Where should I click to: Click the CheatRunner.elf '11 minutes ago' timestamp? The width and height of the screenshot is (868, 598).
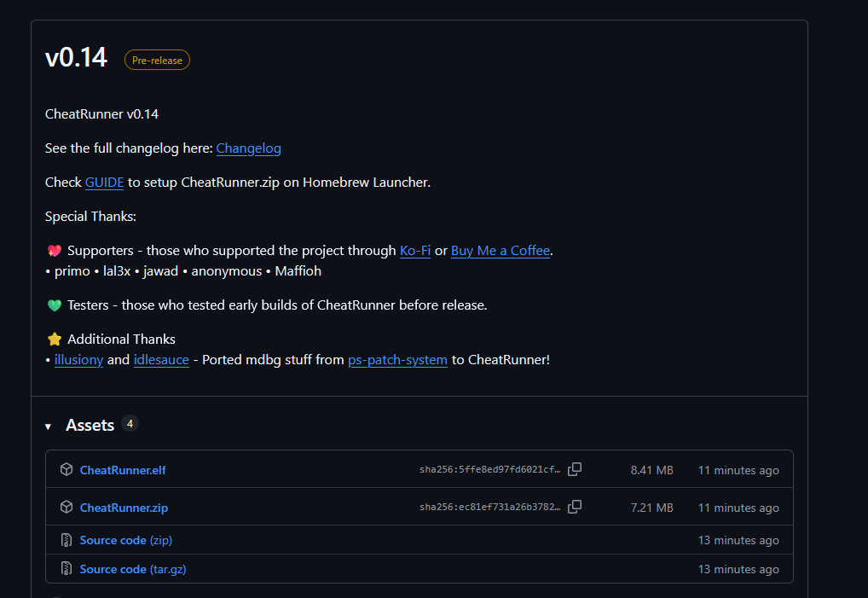738,470
